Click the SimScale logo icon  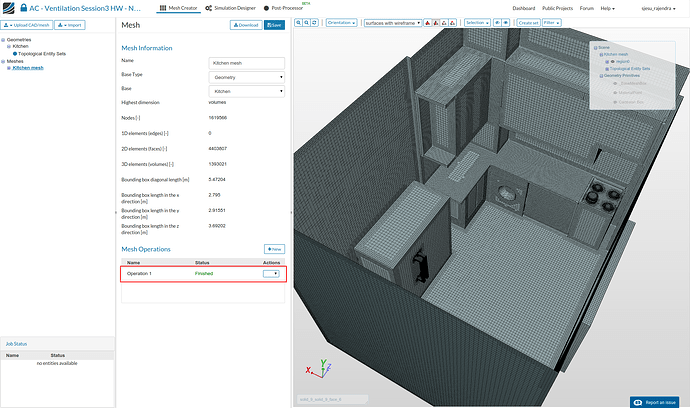pyautogui.click(x=8, y=8)
